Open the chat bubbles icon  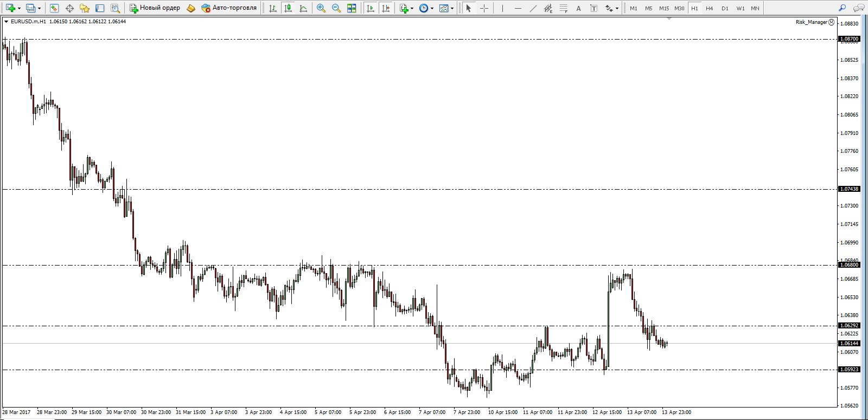coord(858,8)
